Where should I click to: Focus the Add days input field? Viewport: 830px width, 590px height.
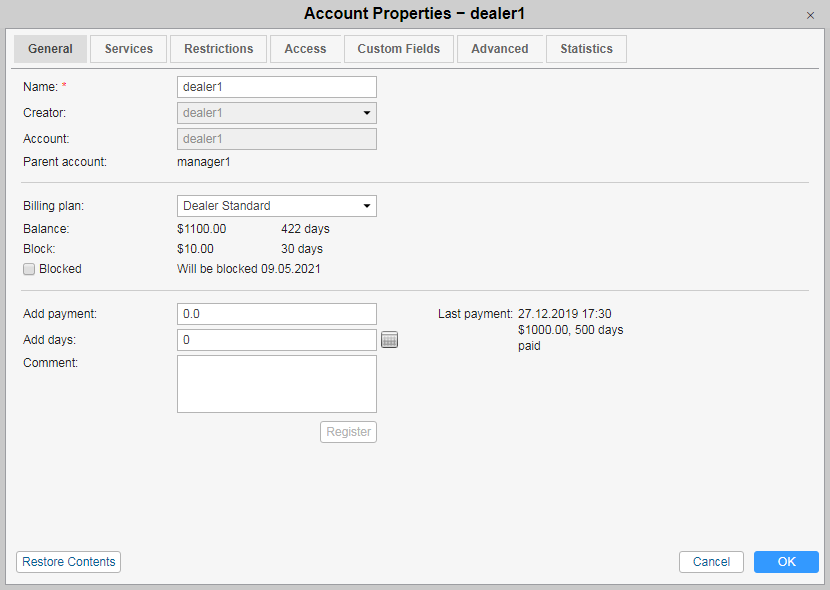[277, 340]
